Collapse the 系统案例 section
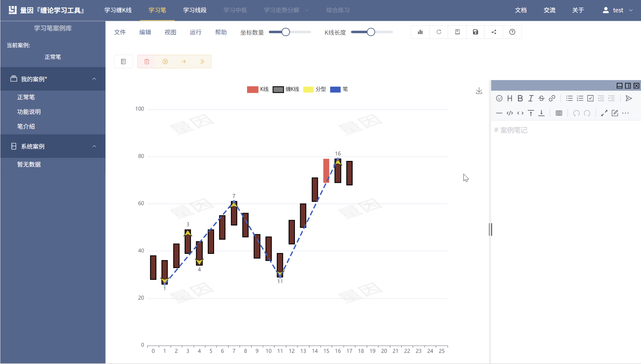This screenshot has height=364, width=641. [x=94, y=146]
